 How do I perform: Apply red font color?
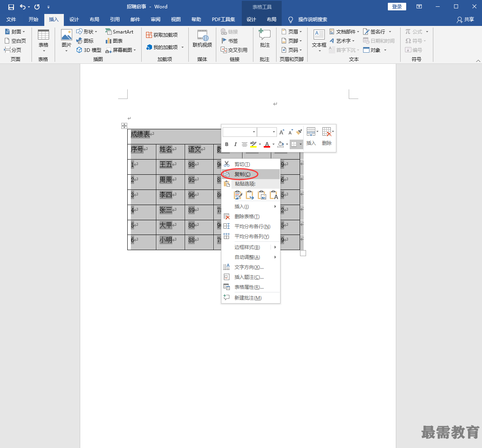point(267,144)
